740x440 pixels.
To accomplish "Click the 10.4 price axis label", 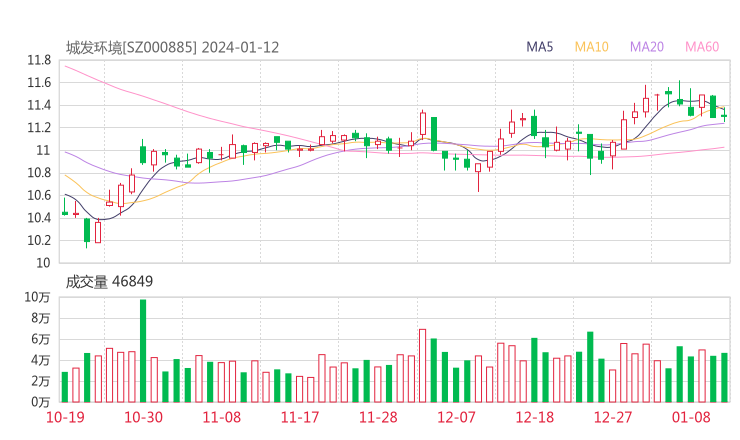I will pos(39,218).
